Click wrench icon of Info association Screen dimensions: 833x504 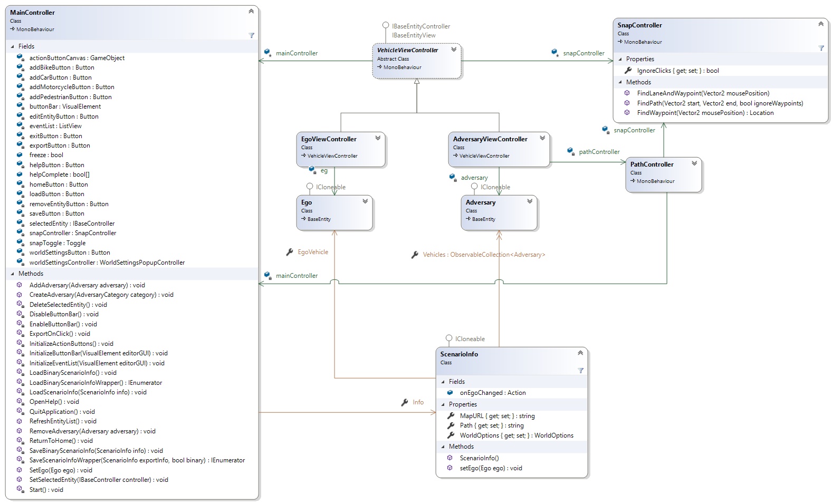pyautogui.click(x=405, y=402)
